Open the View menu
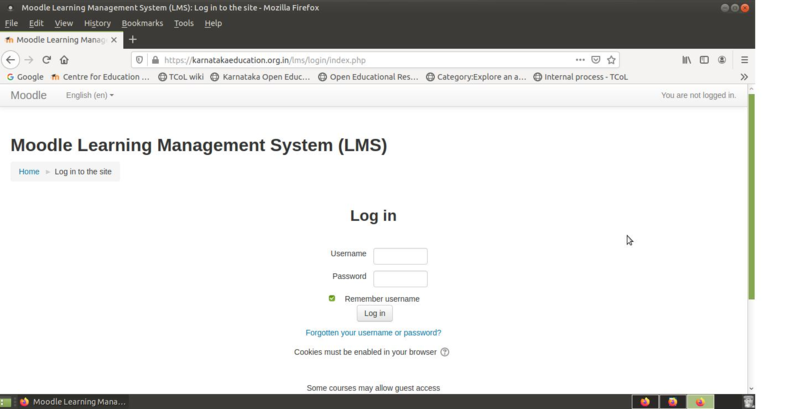800x409 pixels. pos(64,23)
